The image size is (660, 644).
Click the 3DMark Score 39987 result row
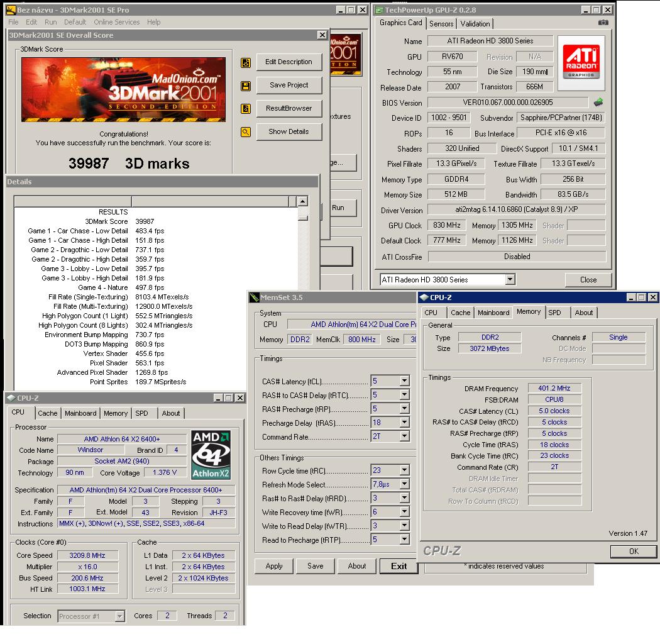156,221
